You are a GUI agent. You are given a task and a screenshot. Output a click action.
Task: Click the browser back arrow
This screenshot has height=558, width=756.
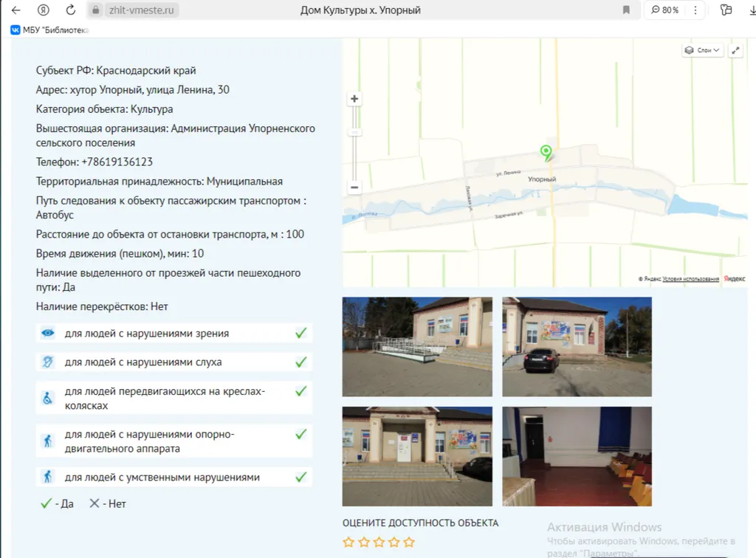[16, 10]
